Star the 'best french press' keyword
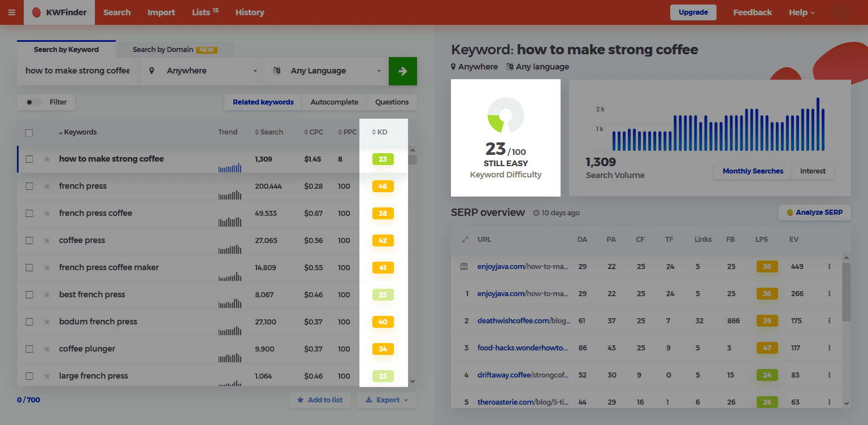 pos(47,294)
